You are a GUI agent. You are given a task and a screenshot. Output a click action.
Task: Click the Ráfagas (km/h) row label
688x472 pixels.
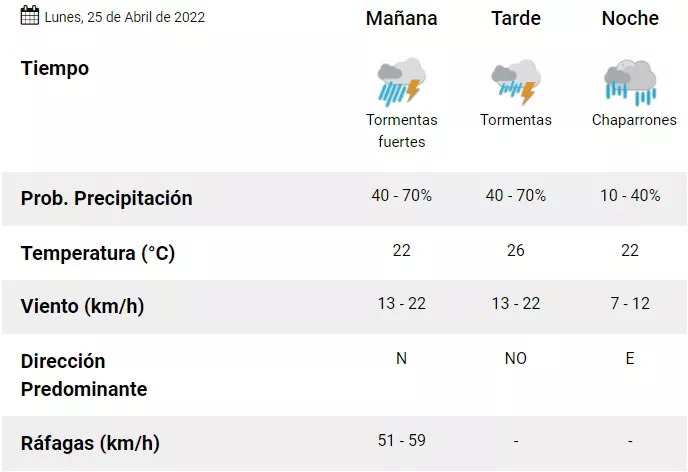(x=90, y=443)
